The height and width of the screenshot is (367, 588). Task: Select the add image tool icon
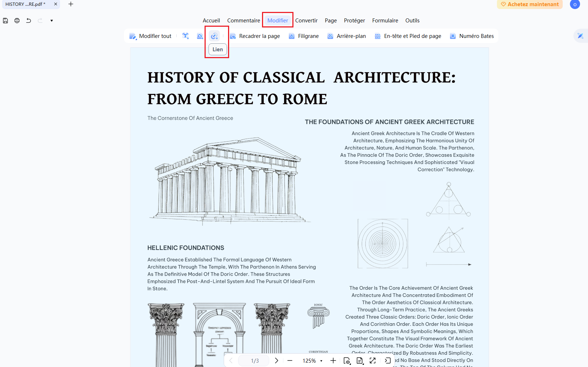[x=200, y=36]
